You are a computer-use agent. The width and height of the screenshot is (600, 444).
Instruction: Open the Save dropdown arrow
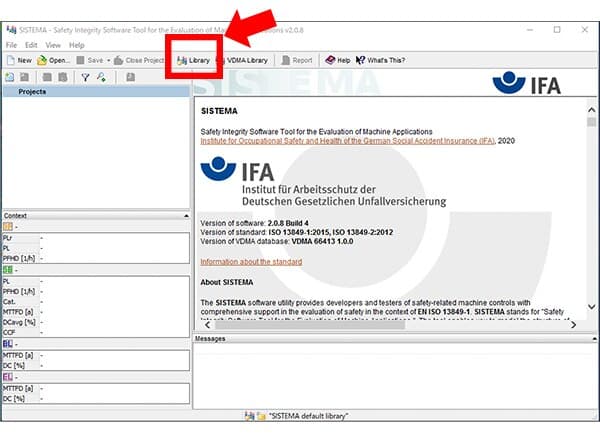coord(108,60)
